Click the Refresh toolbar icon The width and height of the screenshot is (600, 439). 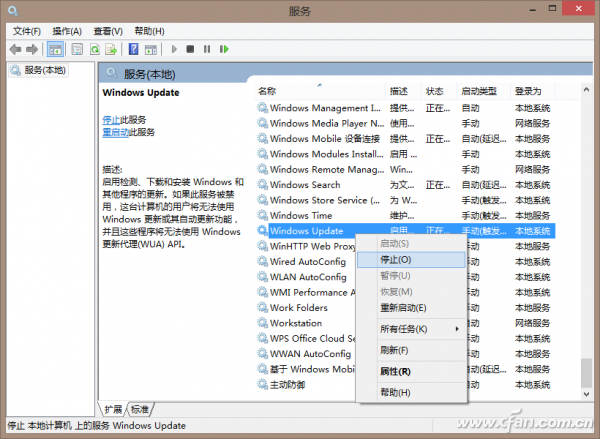[95, 49]
